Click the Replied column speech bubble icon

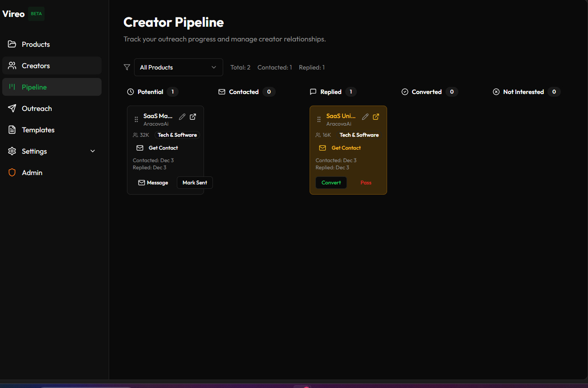pyautogui.click(x=313, y=92)
